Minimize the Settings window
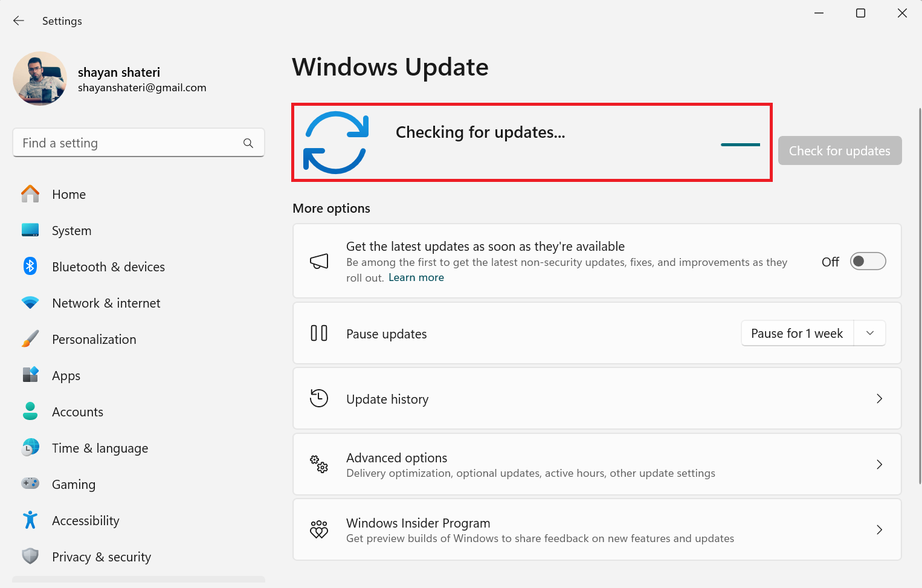 819,13
